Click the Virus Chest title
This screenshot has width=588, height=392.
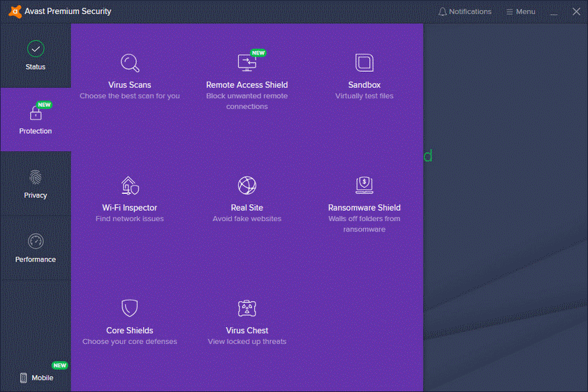point(247,331)
